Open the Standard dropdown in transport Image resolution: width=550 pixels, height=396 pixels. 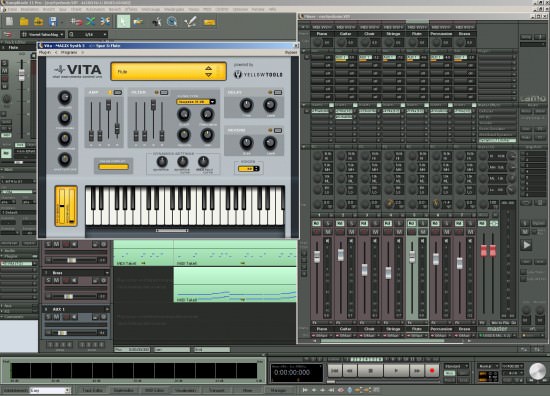tap(456, 366)
